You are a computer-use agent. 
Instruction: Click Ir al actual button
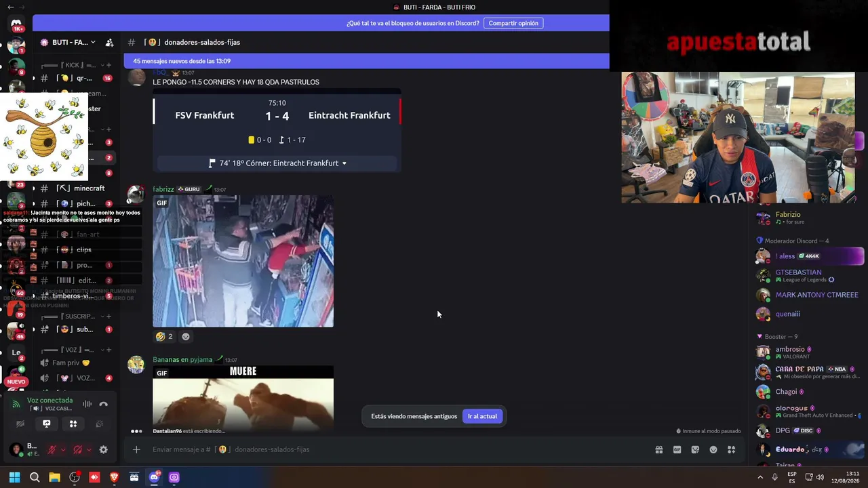(482, 416)
